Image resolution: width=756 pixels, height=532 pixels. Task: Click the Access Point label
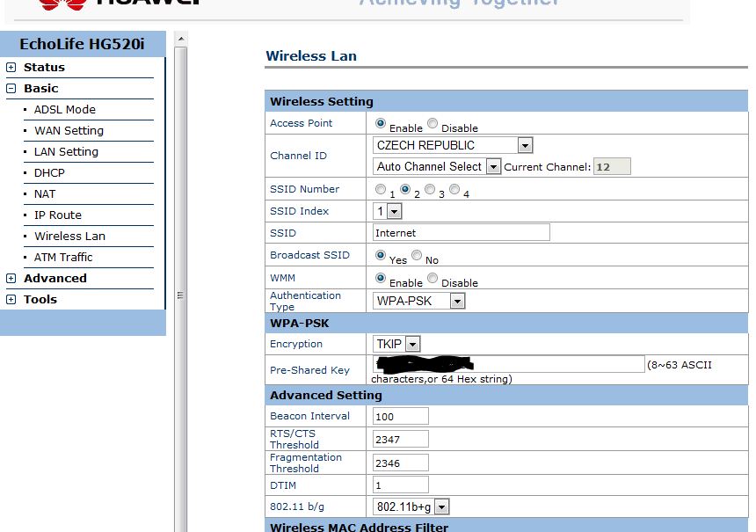(x=301, y=123)
